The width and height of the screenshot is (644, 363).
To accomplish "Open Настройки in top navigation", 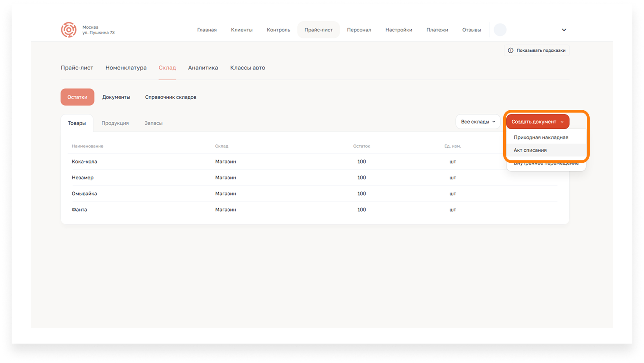I will pyautogui.click(x=399, y=30).
